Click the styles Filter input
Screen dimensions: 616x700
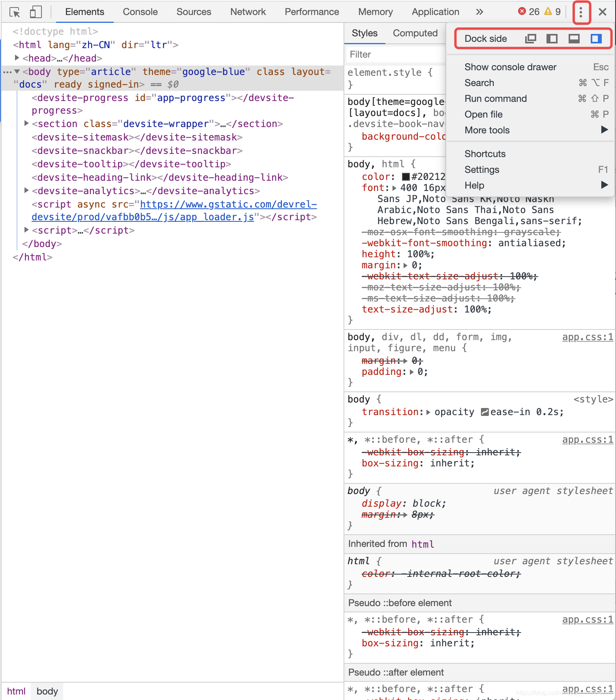396,54
